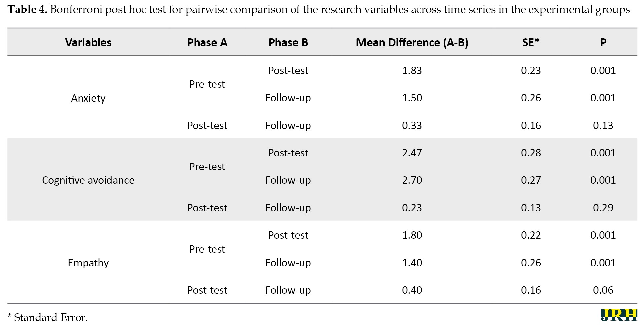Image resolution: width=644 pixels, height=328 pixels.
Task: Select the Cognitive avoidance row label
Action: tap(88, 180)
